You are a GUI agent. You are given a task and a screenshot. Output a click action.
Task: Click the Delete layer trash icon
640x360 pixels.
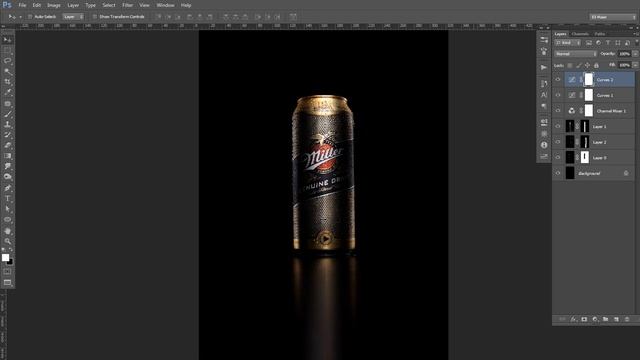(x=627, y=319)
